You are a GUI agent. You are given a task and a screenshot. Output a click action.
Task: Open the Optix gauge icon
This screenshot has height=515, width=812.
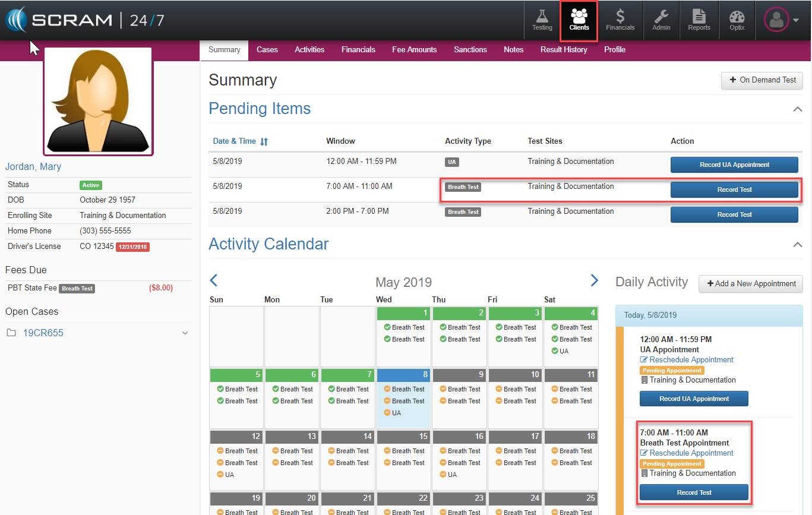737,20
